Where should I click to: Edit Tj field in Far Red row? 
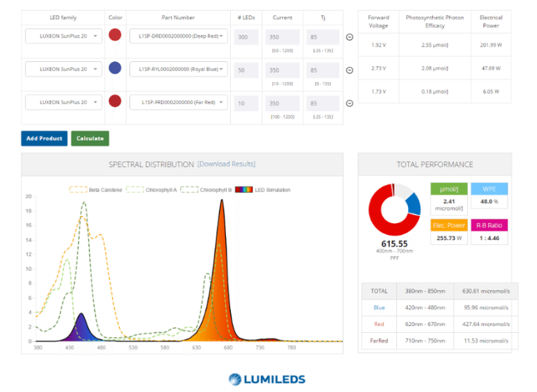[x=323, y=103]
